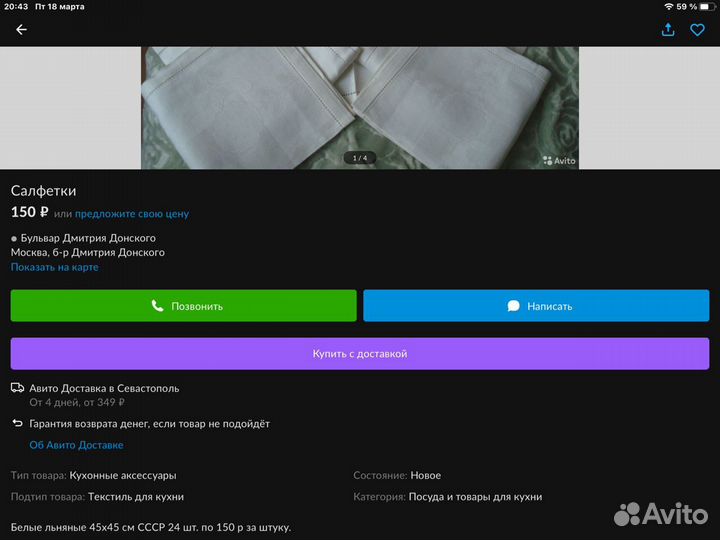Tap the delivery truck icon
This screenshot has height=540, width=720.
click(x=17, y=388)
